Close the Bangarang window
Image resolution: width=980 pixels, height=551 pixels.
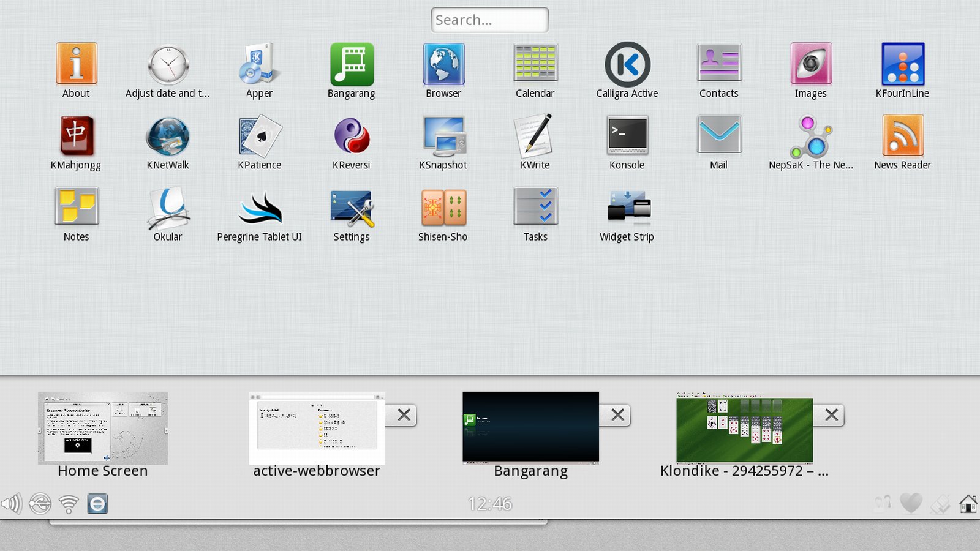(617, 415)
